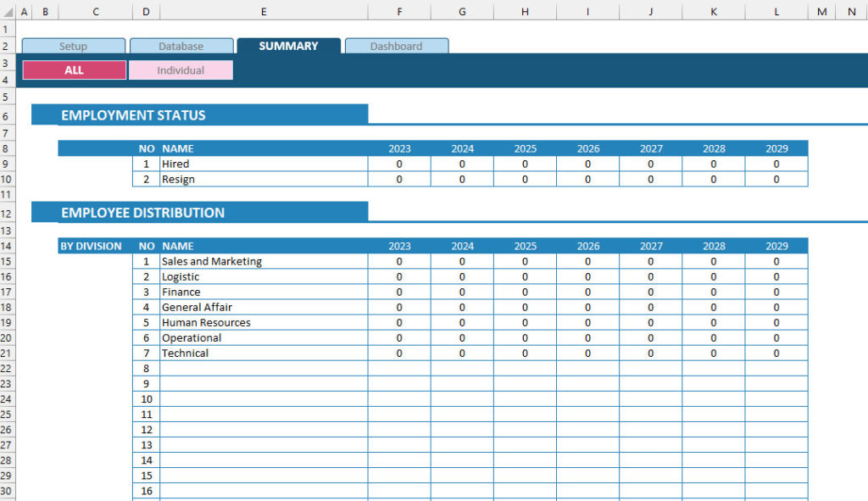This screenshot has width=868, height=501.
Task: Select column E header
Action: point(264,11)
